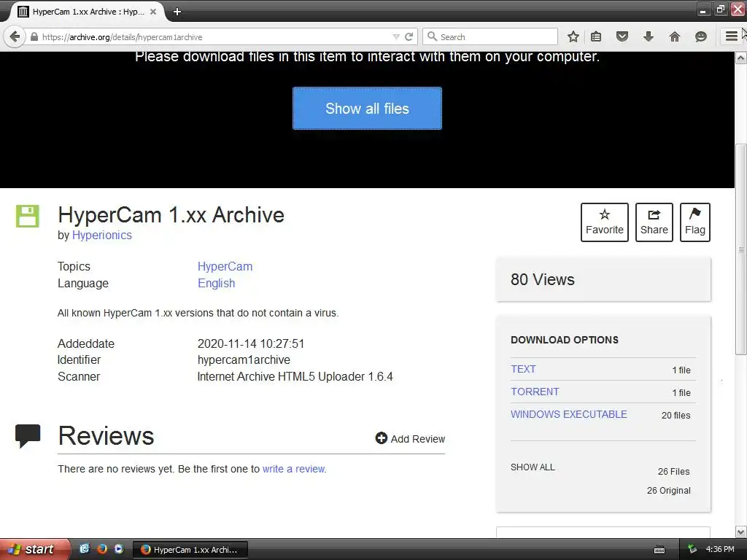This screenshot has width=747, height=560.
Task: Focus the browser Search field
Action: (x=491, y=36)
